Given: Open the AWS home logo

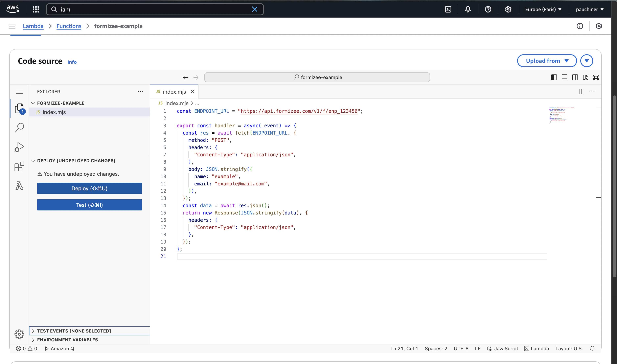Looking at the screenshot, I should pos(13,9).
